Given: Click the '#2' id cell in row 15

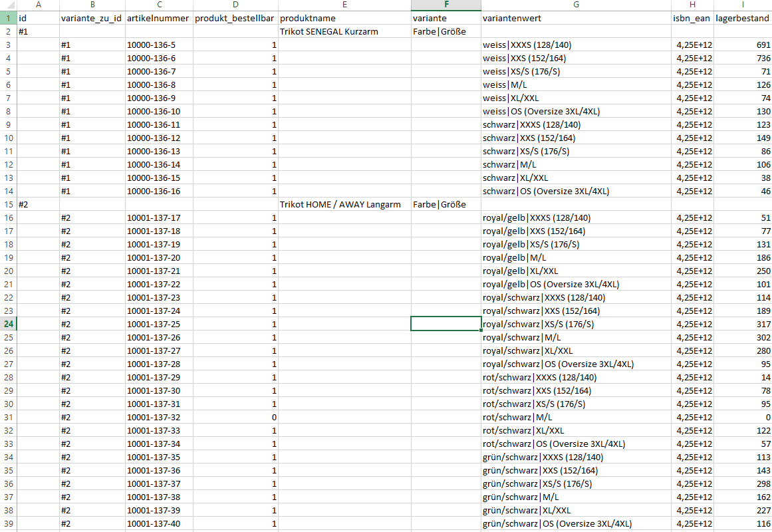Looking at the screenshot, I should pos(39,204).
